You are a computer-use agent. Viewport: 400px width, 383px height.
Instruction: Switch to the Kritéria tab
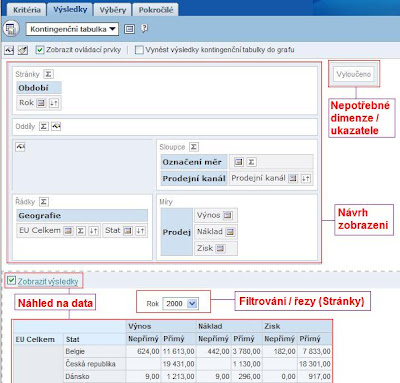[27, 10]
